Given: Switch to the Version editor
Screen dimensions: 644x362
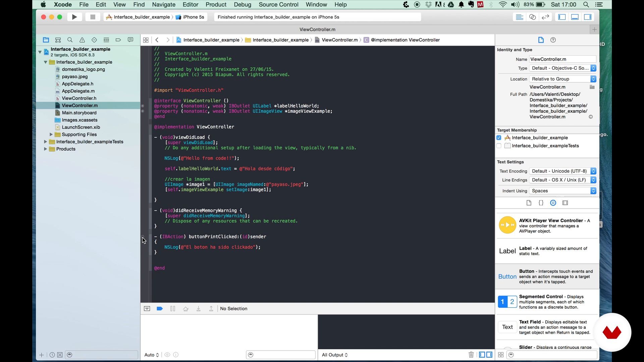Looking at the screenshot, I should pyautogui.click(x=545, y=17).
